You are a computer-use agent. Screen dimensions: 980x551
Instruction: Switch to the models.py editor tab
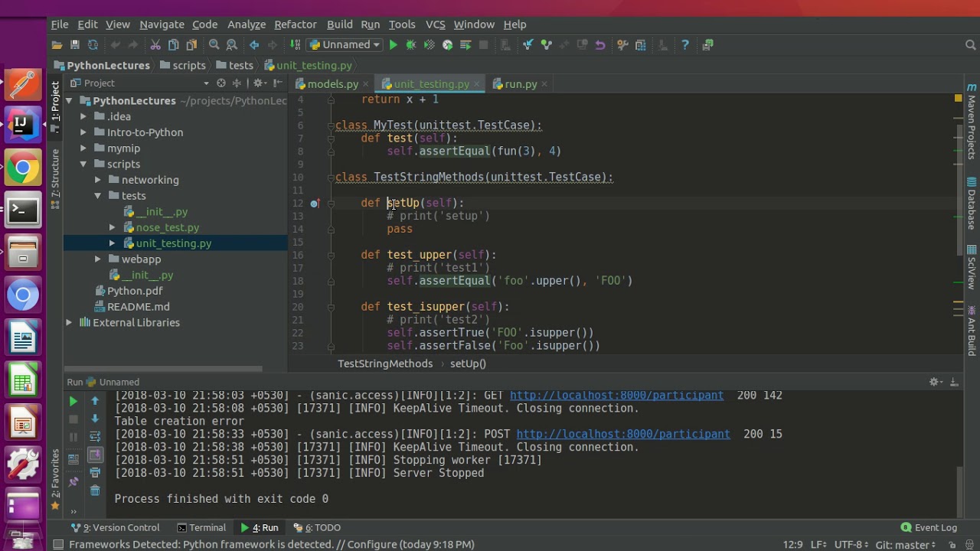click(333, 84)
